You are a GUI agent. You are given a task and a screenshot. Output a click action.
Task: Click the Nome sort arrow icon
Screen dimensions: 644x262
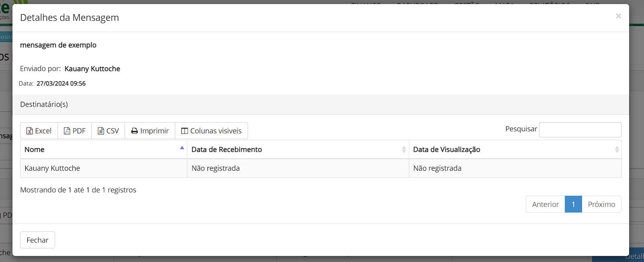pyautogui.click(x=182, y=148)
